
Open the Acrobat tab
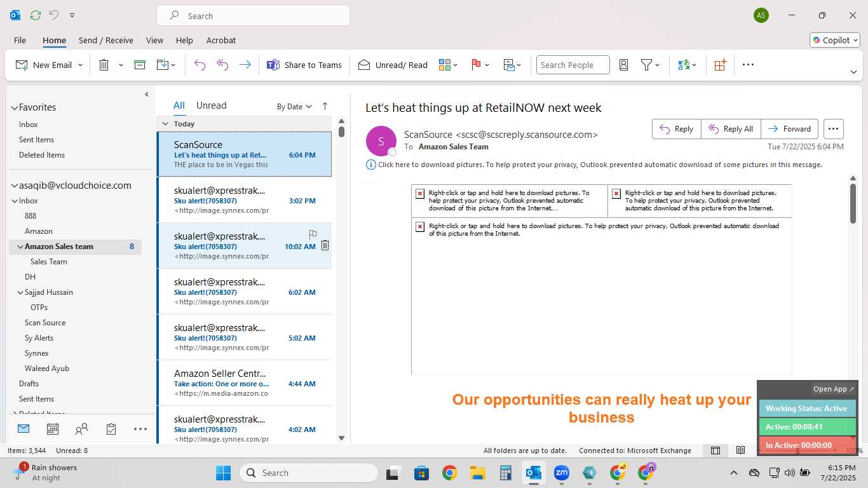221,40
